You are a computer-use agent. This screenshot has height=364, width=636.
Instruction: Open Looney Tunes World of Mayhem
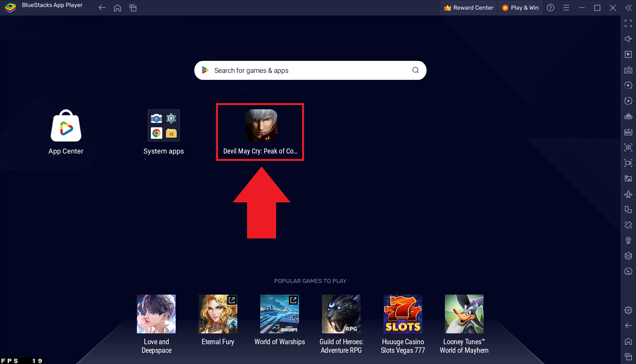click(x=464, y=324)
